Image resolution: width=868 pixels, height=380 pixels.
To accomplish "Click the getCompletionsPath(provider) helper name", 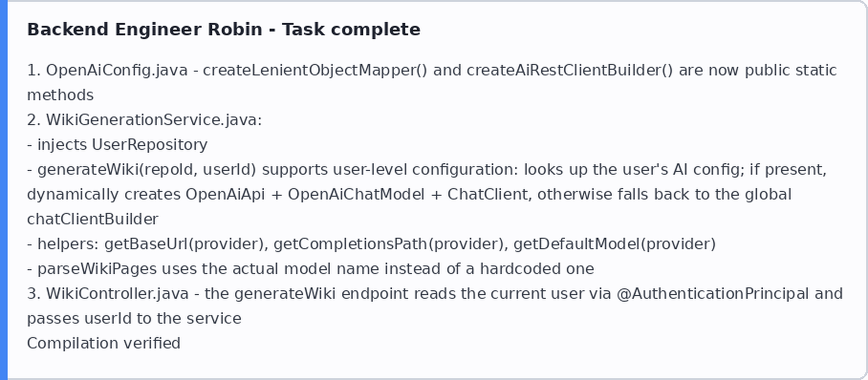I will [391, 244].
